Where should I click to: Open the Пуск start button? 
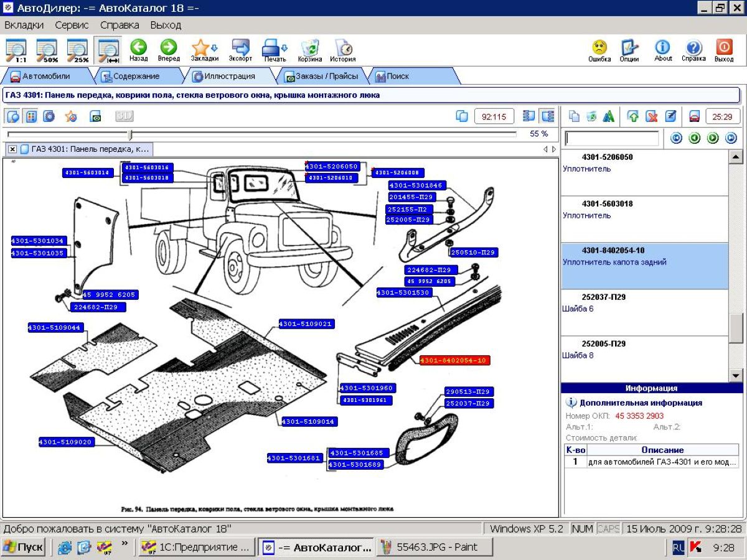23,548
